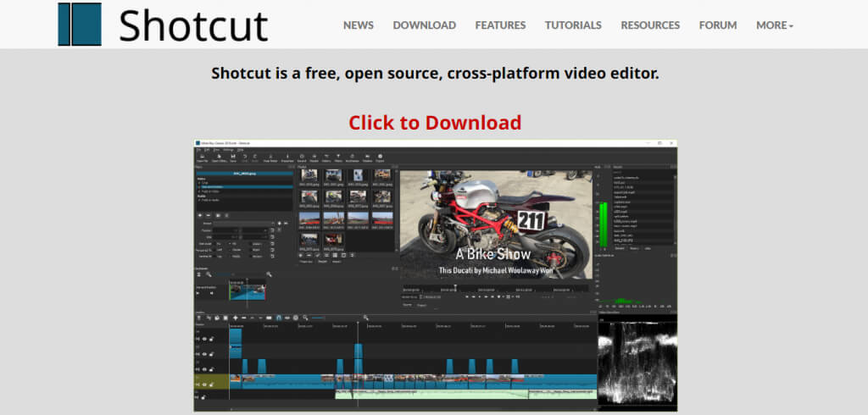The width and height of the screenshot is (868, 415).
Task: Click the player scrub bar playhead
Action: coord(455,288)
